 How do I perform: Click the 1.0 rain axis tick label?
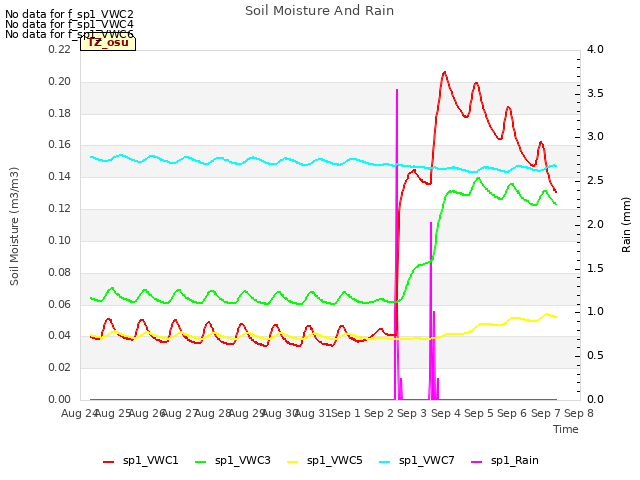tap(596, 311)
